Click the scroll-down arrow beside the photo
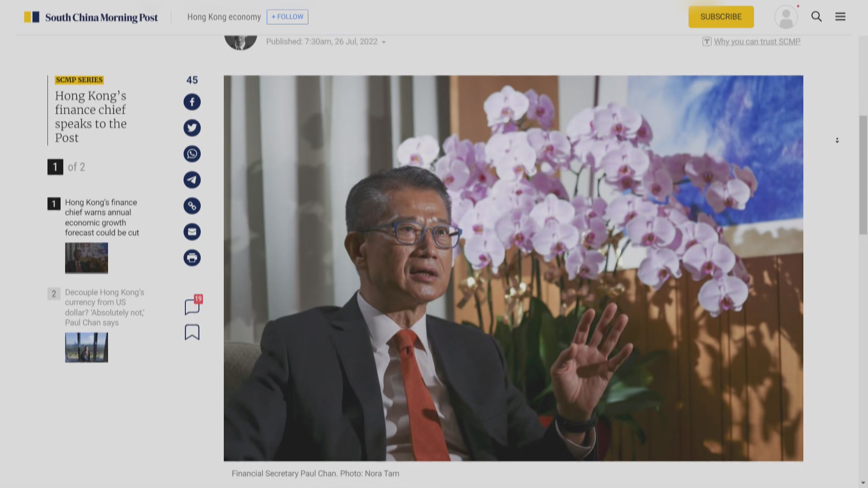This screenshot has height=488, width=868. pyautogui.click(x=837, y=140)
